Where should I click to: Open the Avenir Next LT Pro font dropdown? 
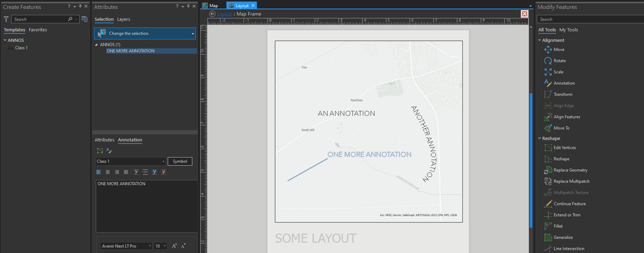pos(126,246)
